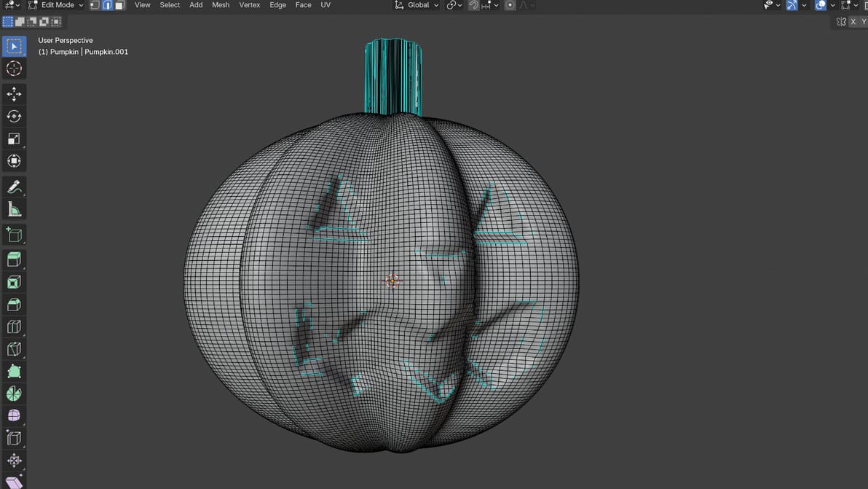Open the Add menu
The image size is (868, 489).
click(x=196, y=5)
